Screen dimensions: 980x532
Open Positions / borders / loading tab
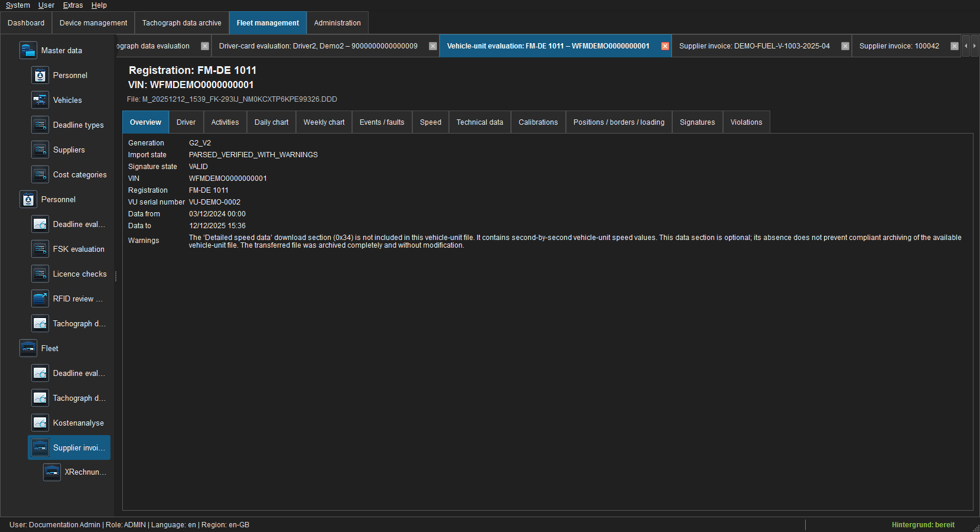[618, 122]
